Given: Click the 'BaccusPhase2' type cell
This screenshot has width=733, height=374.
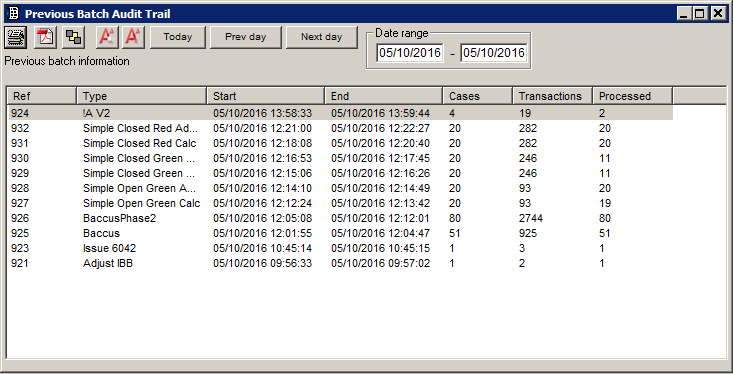Looking at the screenshot, I should [x=119, y=218].
